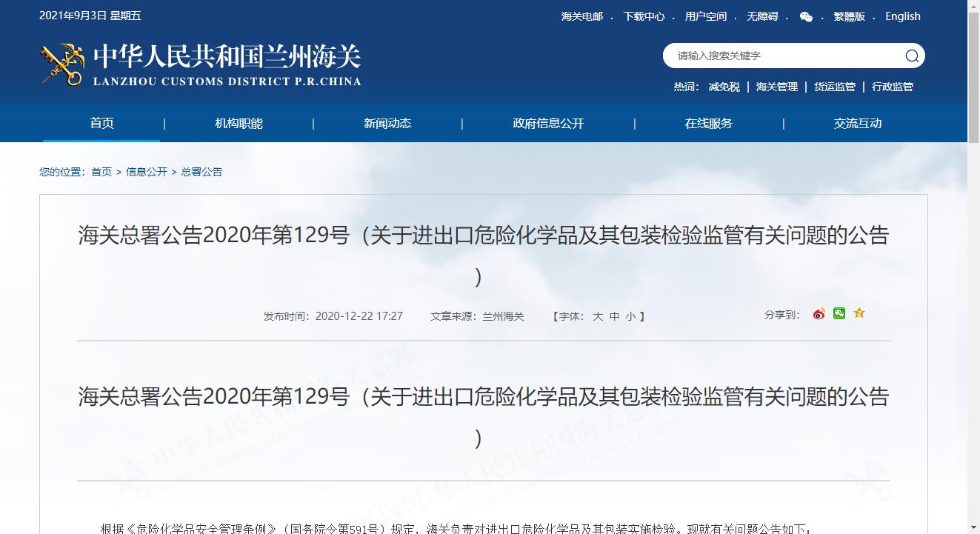
Task: Switch to 繁體版 traditional Chinese version
Action: click(x=848, y=16)
